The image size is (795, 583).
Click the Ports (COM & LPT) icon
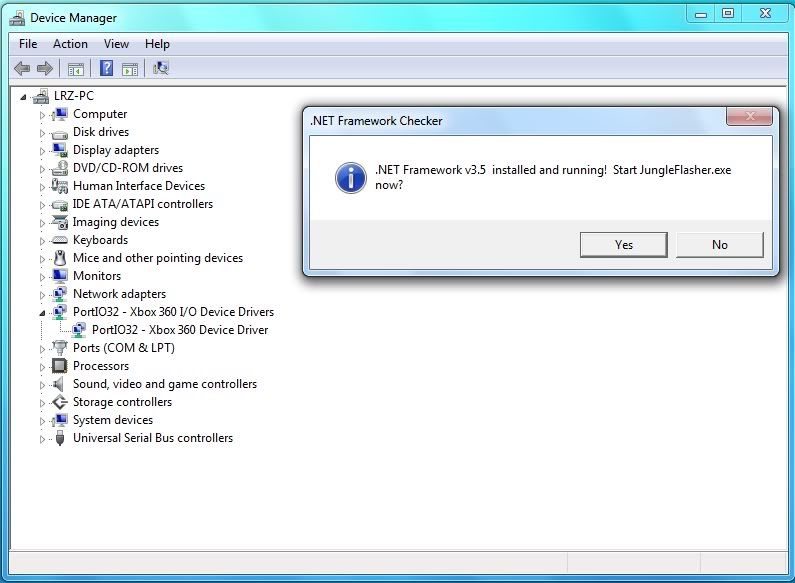(x=60, y=348)
